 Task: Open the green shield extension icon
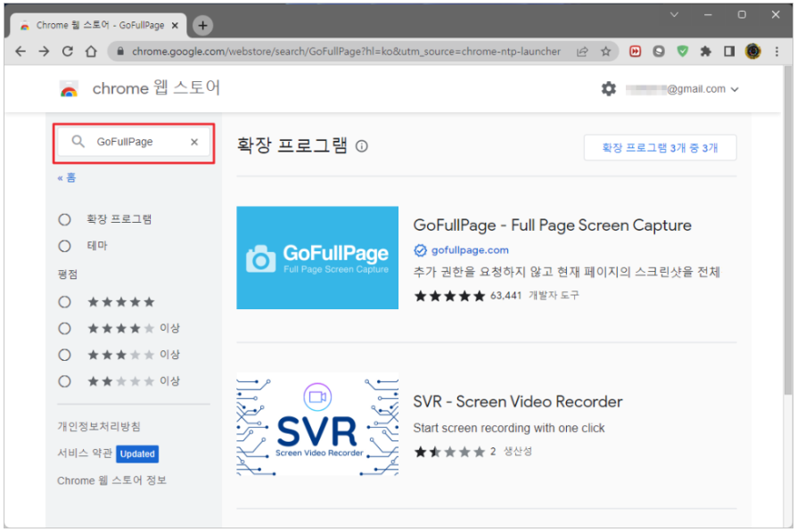(682, 52)
